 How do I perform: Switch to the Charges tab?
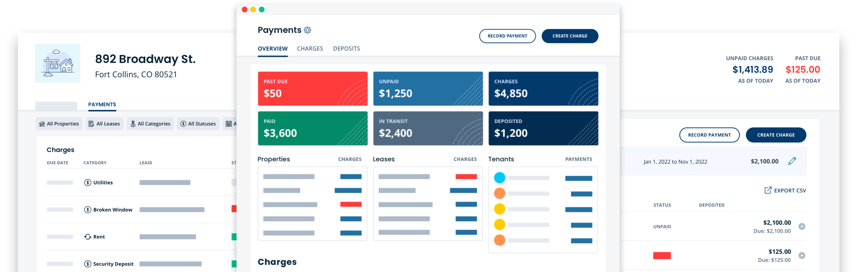[310, 49]
